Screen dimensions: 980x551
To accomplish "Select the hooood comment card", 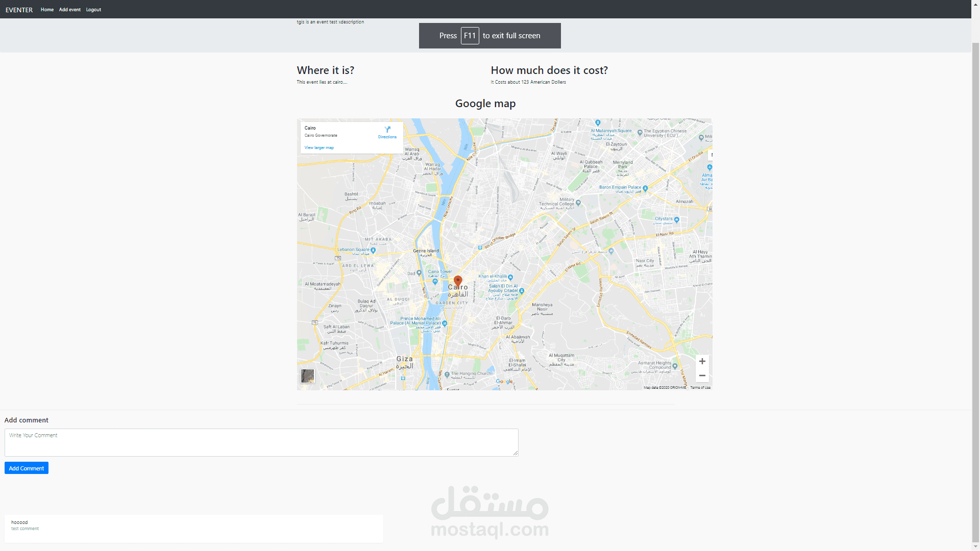I will (x=194, y=529).
